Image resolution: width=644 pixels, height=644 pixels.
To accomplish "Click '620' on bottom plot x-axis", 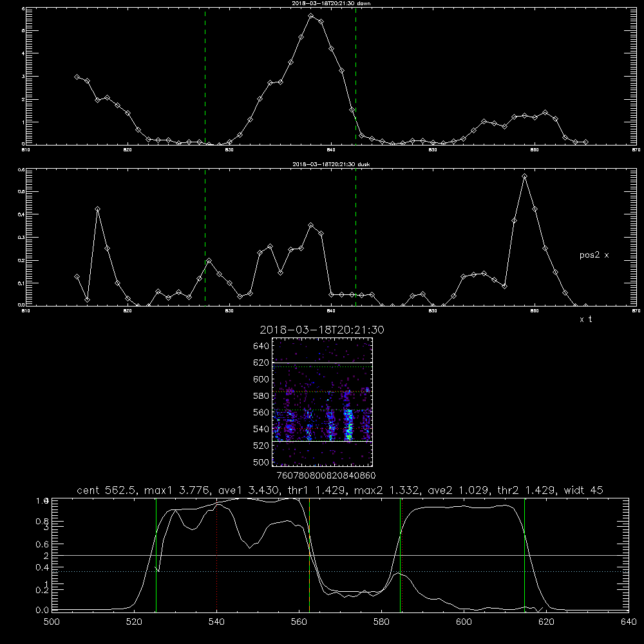I will (546, 622).
